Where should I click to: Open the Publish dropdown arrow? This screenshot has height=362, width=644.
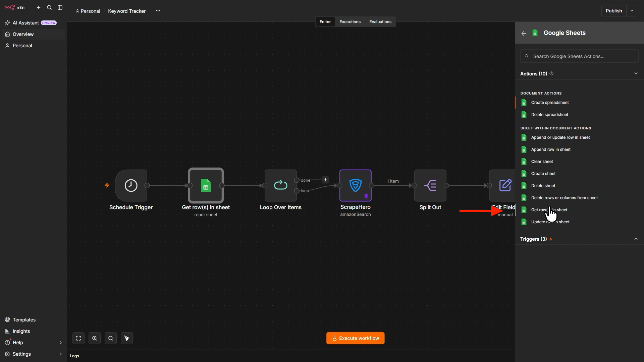[632, 11]
